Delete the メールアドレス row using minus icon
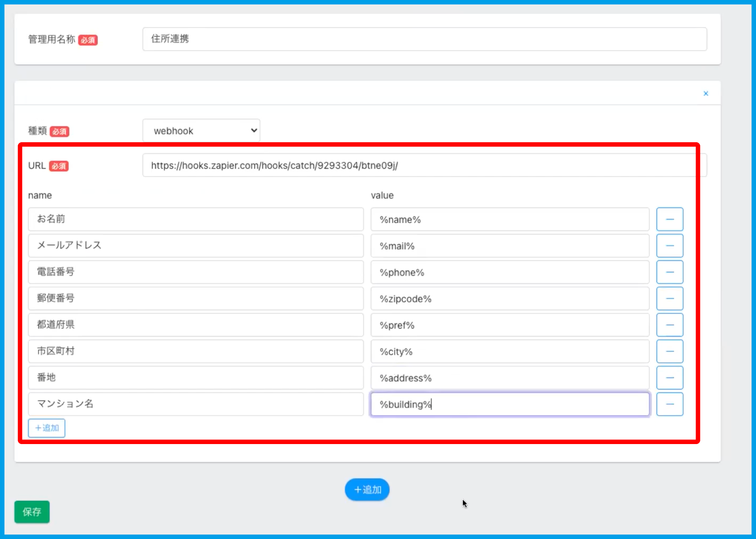 click(669, 246)
